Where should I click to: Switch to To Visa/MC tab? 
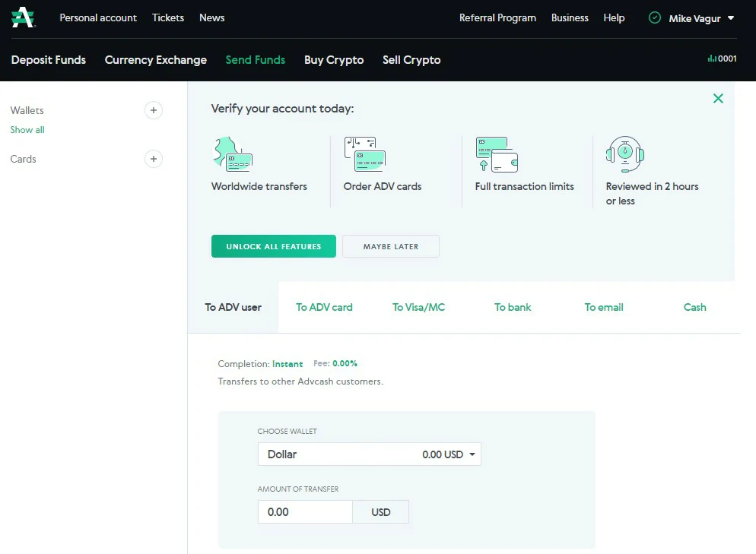point(418,307)
